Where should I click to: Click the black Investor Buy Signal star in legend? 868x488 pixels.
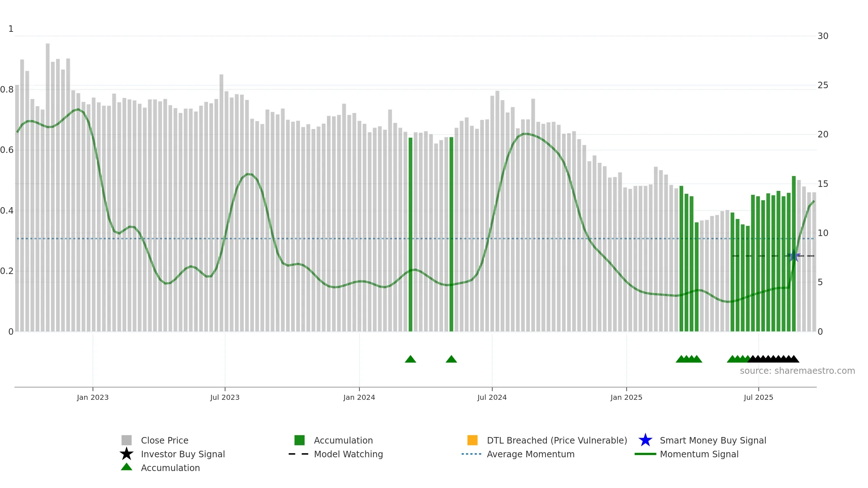127,454
